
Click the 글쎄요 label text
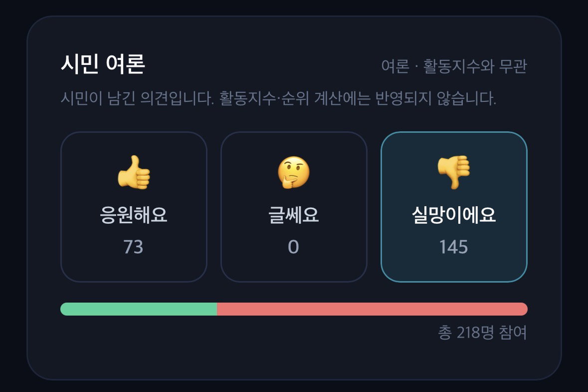pos(294,215)
